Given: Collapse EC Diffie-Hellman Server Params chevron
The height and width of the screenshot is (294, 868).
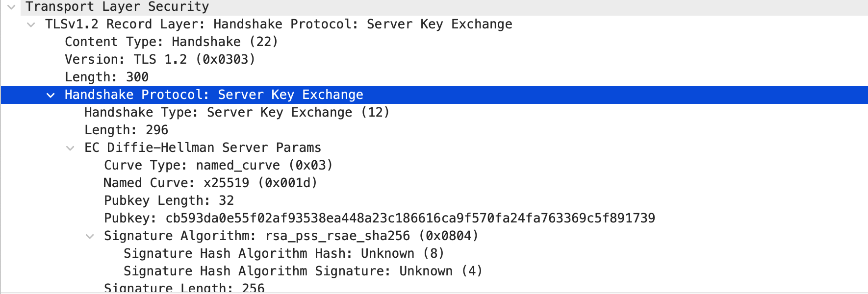Looking at the screenshot, I should point(70,148).
